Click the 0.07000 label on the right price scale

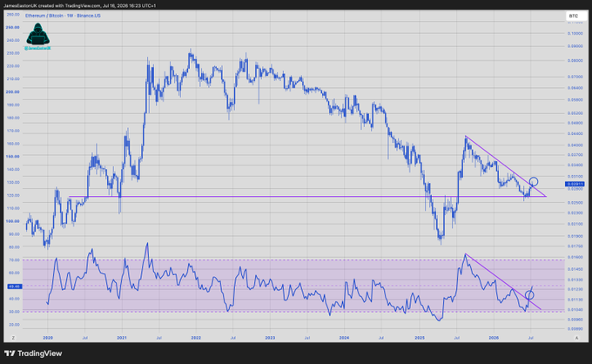[x=575, y=77]
